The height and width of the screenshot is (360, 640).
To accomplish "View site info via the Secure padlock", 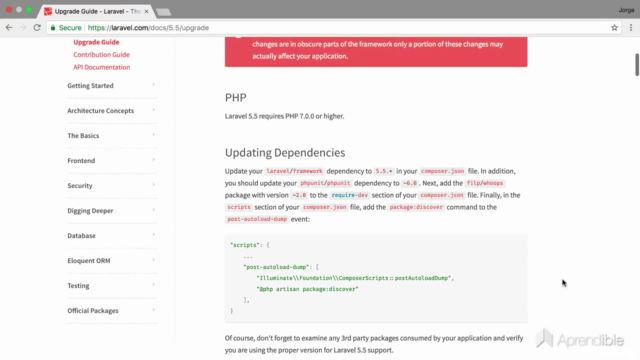I will click(x=66, y=28).
